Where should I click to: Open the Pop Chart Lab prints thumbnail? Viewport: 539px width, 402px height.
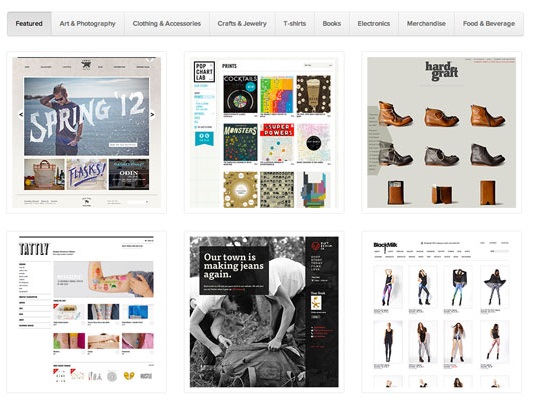point(264,132)
